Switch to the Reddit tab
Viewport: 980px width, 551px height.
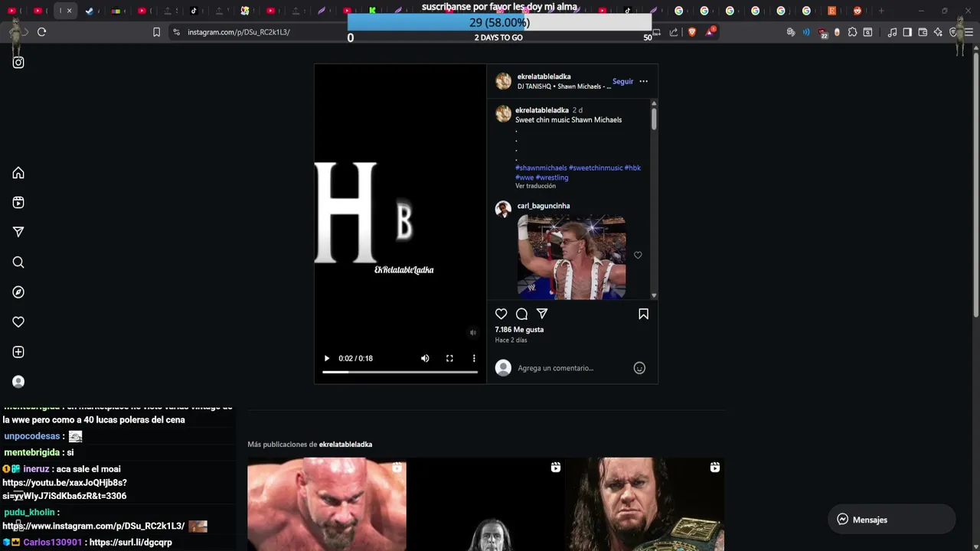tap(857, 11)
